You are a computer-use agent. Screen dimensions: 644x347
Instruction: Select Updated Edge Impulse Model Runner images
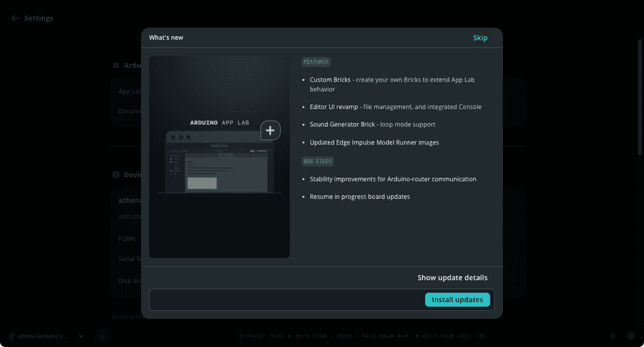coord(374,142)
